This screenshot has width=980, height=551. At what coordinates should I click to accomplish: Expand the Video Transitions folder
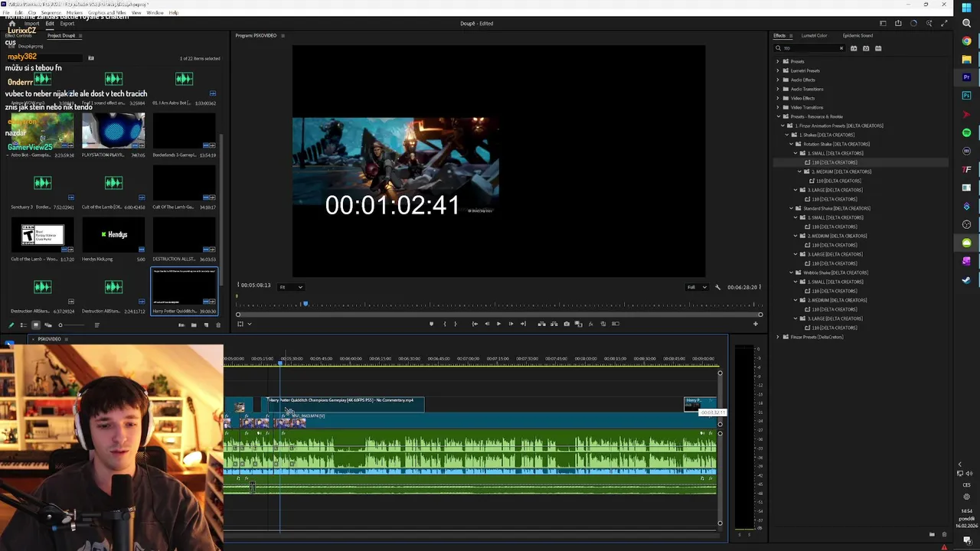click(778, 107)
